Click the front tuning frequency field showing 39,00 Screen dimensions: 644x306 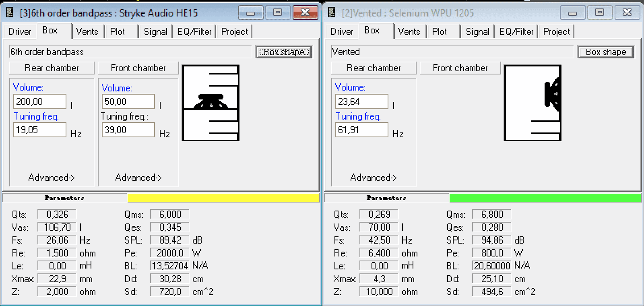128,130
